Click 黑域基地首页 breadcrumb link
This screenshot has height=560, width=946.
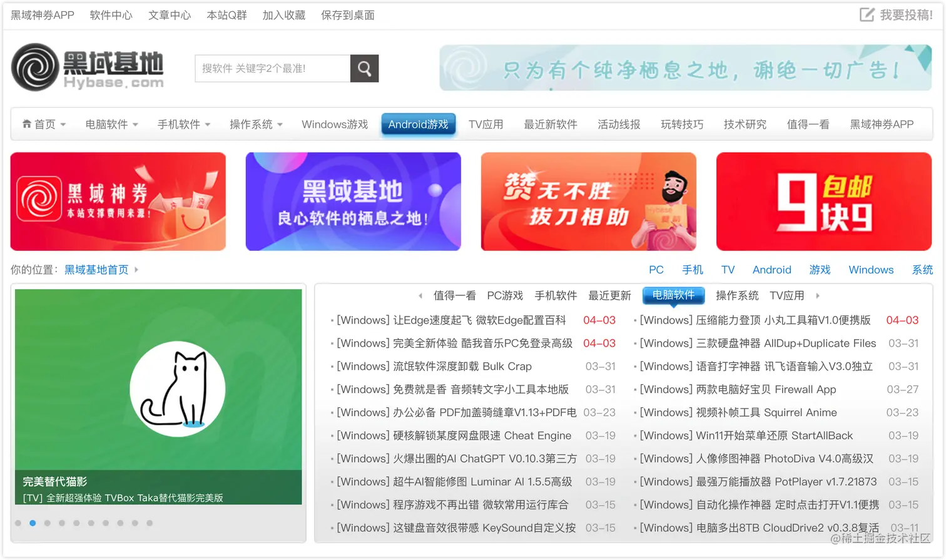point(96,270)
